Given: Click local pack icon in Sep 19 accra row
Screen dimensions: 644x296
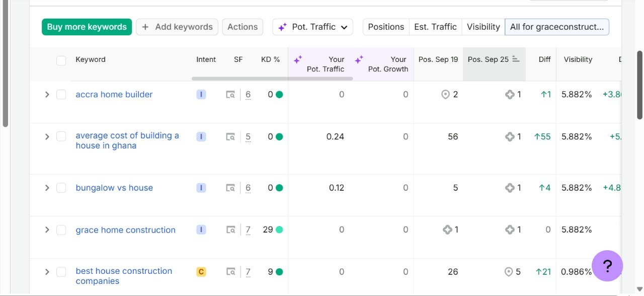Looking at the screenshot, I should [x=445, y=94].
